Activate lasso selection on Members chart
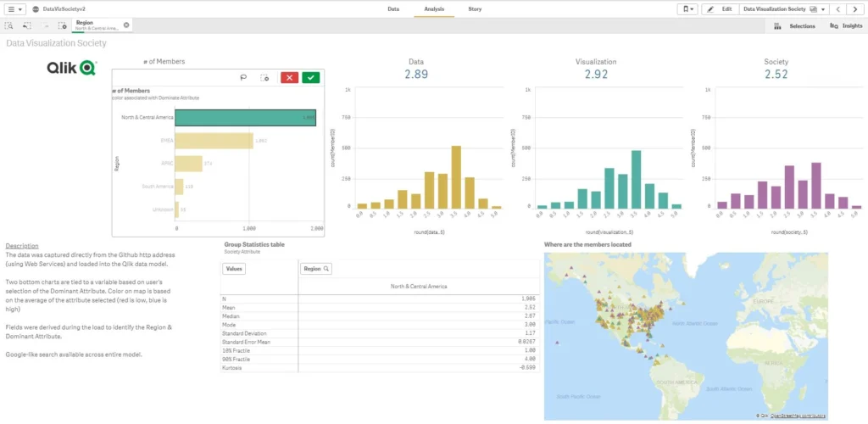Screen dimensions: 868x424 243,77
